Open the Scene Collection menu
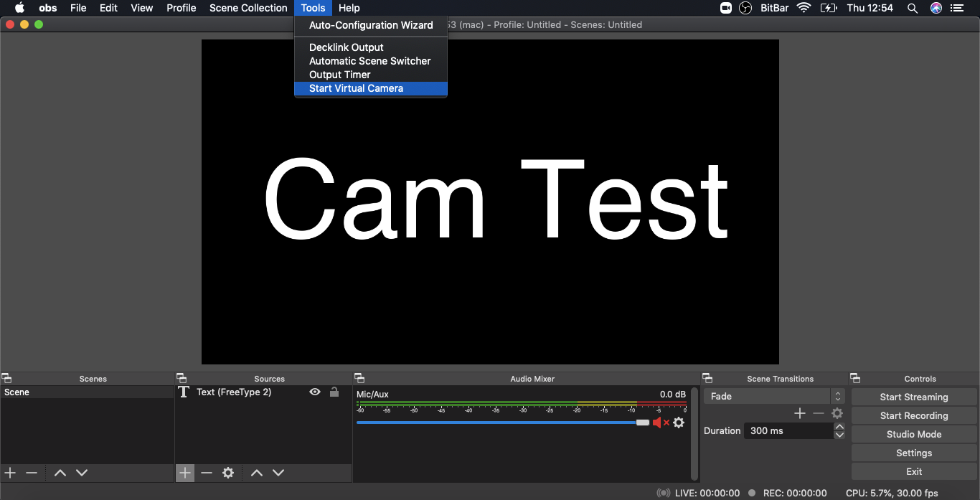The image size is (980, 500). click(x=248, y=8)
